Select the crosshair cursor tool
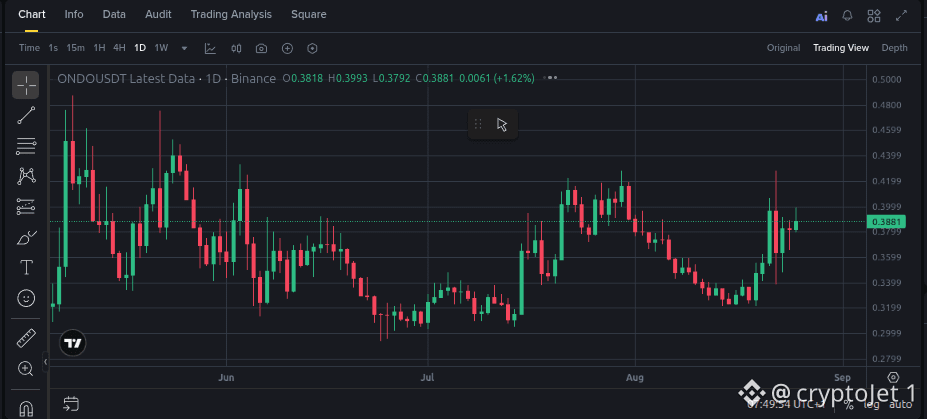The height and width of the screenshot is (419, 927). pos(26,85)
